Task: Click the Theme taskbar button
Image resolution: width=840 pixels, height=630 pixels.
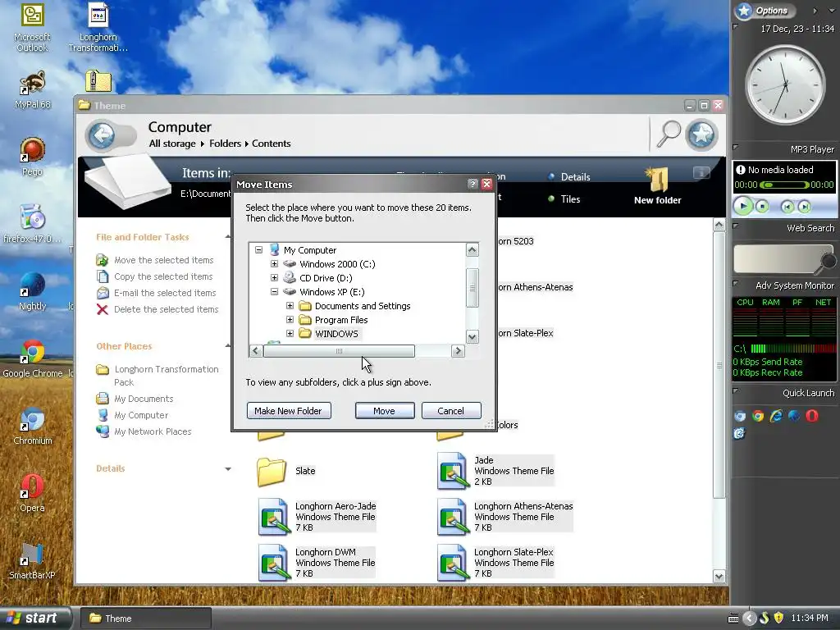Action: point(145,619)
